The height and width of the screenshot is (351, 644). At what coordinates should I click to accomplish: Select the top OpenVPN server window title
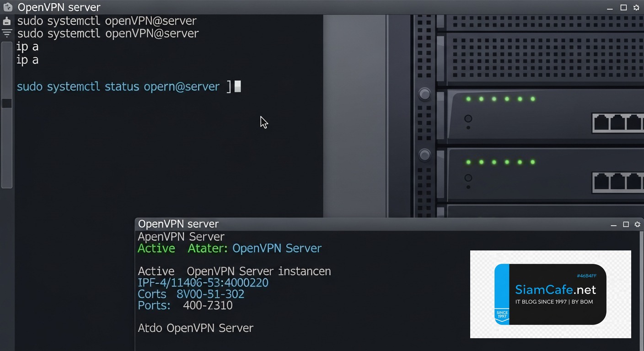(59, 7)
